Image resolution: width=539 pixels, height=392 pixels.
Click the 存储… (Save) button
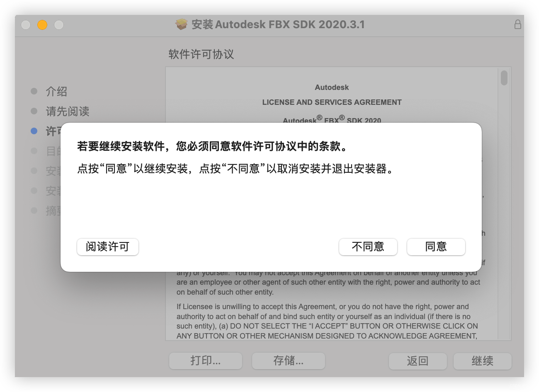(x=289, y=361)
